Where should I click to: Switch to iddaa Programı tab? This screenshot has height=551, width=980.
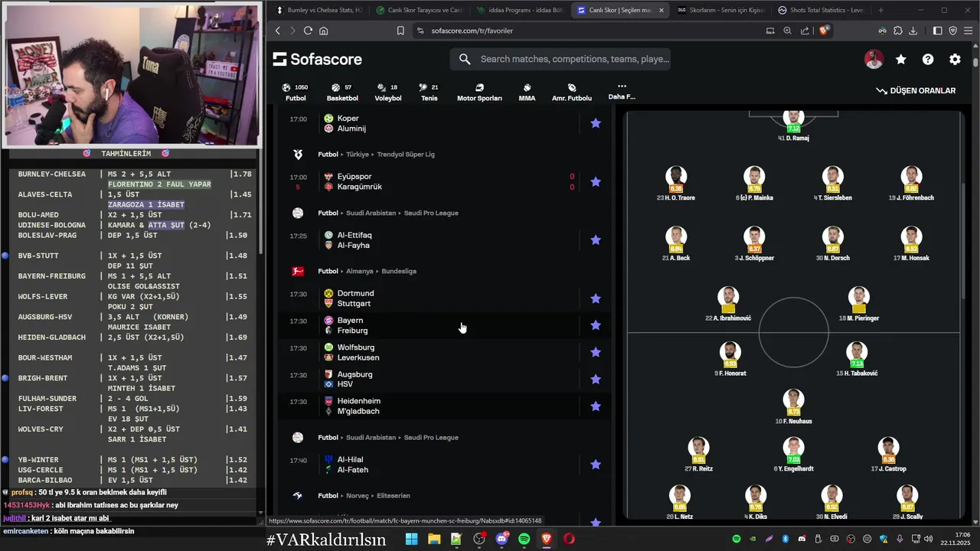[x=519, y=10]
